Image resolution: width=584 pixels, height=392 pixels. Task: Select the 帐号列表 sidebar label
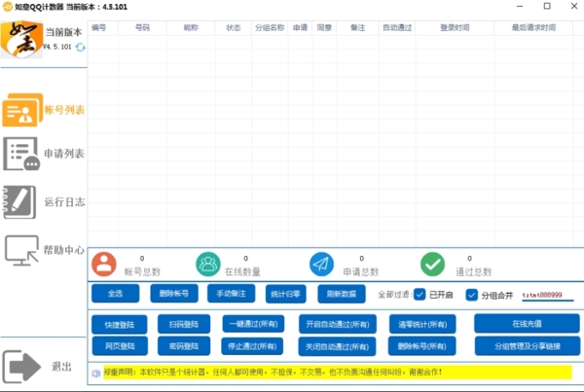[65, 110]
